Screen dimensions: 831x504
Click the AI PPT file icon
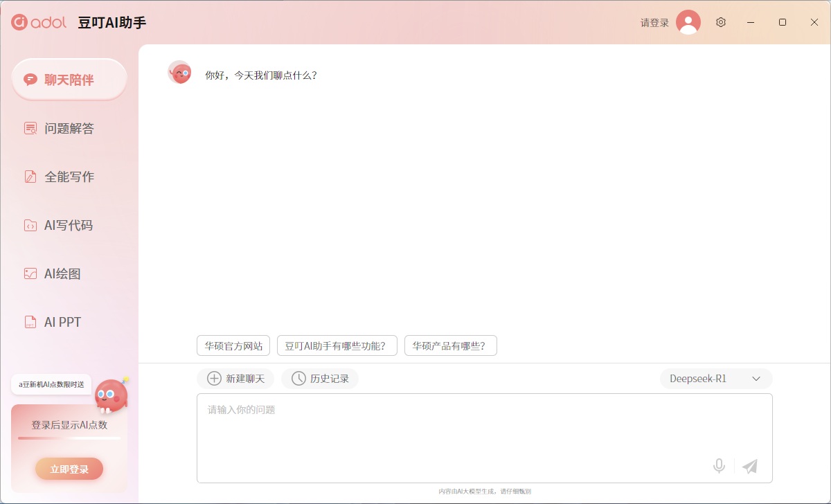[30, 322]
